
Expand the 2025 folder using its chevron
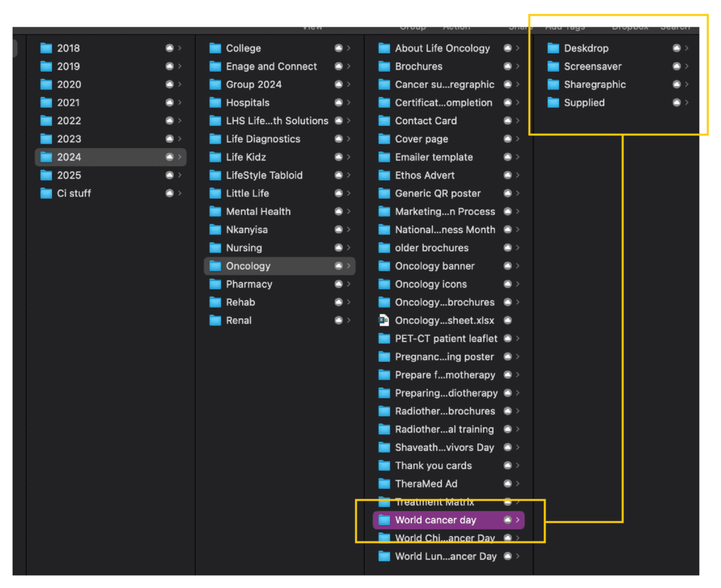pyautogui.click(x=180, y=175)
